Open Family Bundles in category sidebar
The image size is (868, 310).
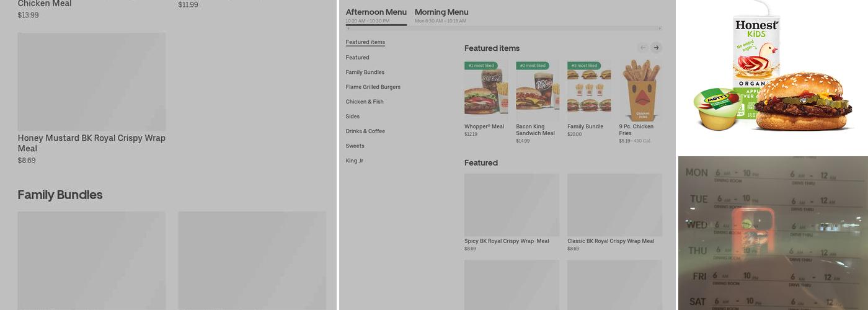(x=365, y=73)
